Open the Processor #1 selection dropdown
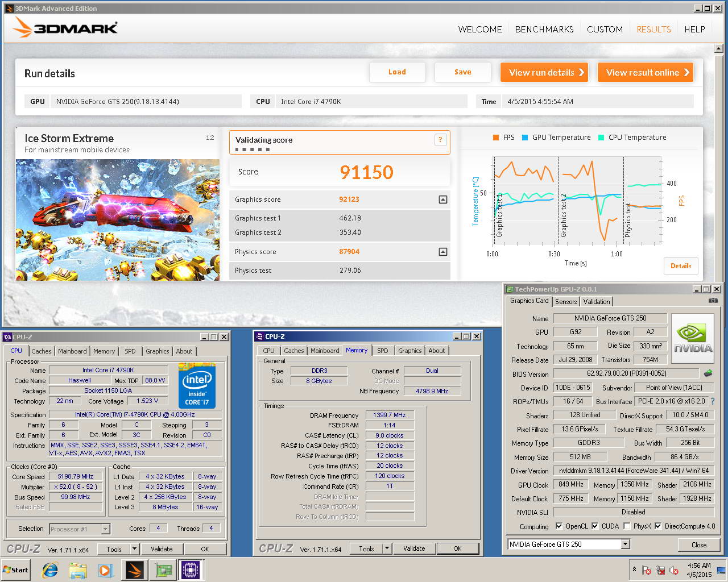Screen dimensions: 728x582 105,529
